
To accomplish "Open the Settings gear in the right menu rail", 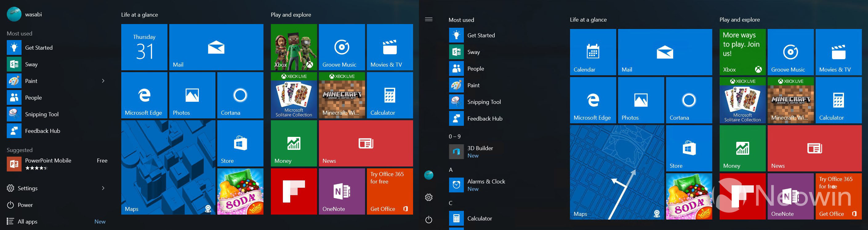I will pyautogui.click(x=428, y=197).
